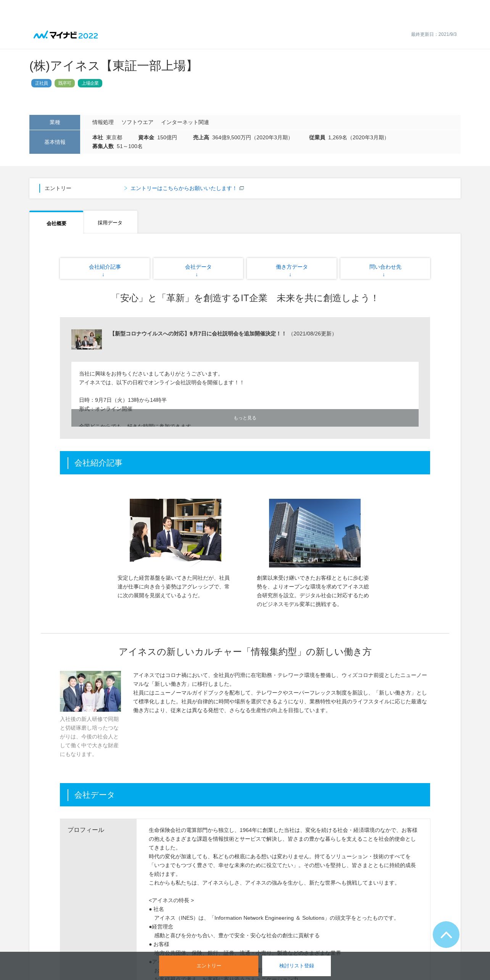
Task: Click the ソフトウエア industry text
Action: coord(137,122)
